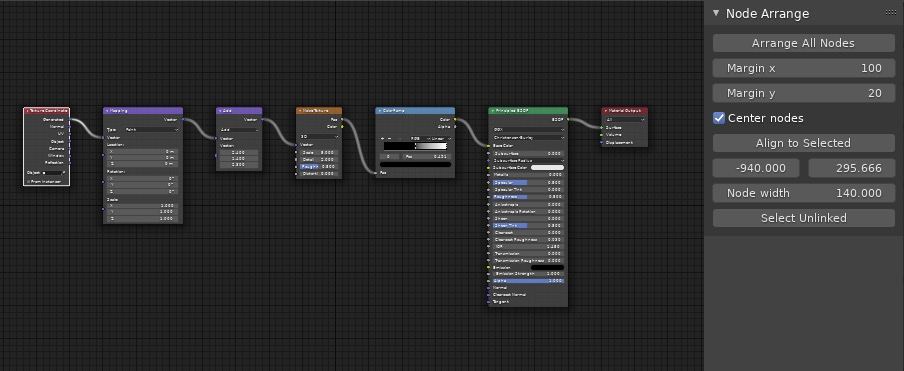
Task: Click the Subsurface Color white swatch
Action: [x=547, y=168]
